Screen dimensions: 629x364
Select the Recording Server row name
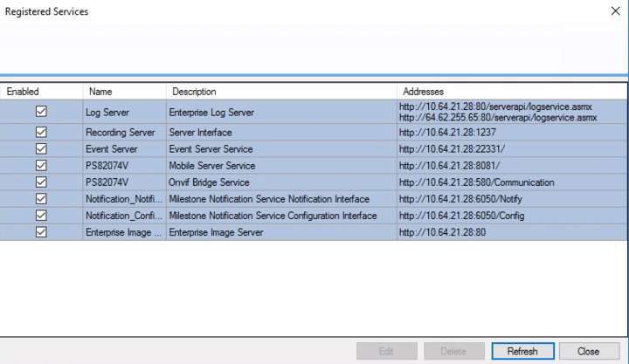point(120,133)
